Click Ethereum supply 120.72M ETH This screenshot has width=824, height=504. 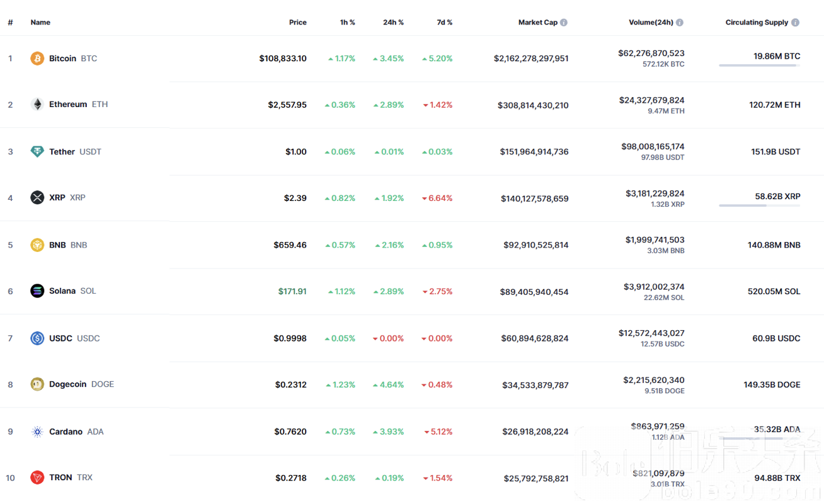775,105
